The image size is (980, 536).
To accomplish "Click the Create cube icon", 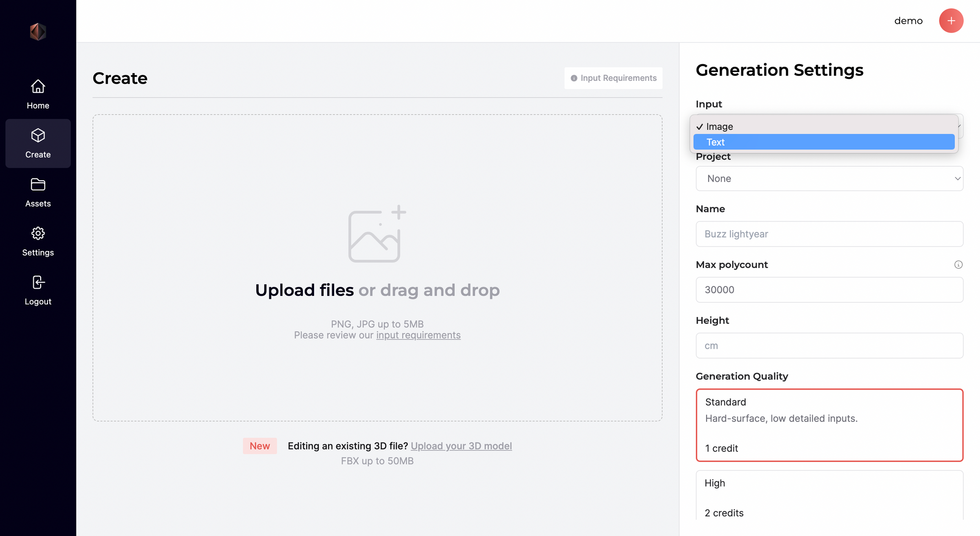I will (38, 136).
